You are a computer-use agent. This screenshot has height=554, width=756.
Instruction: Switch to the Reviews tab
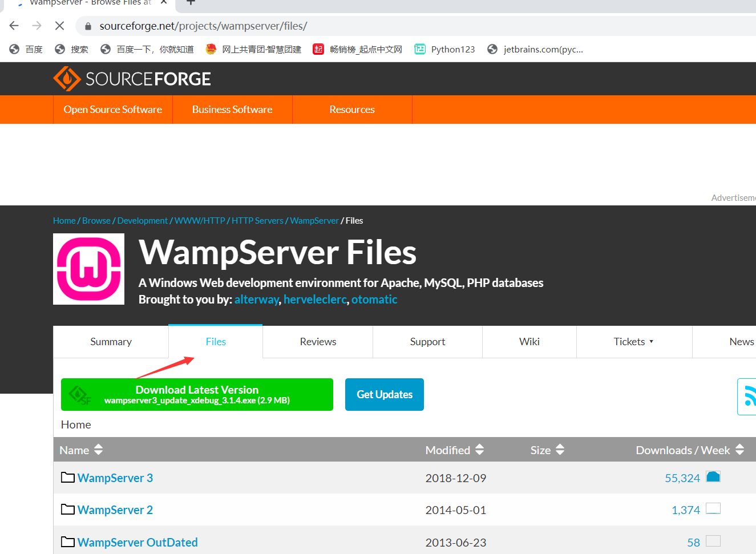(x=318, y=342)
